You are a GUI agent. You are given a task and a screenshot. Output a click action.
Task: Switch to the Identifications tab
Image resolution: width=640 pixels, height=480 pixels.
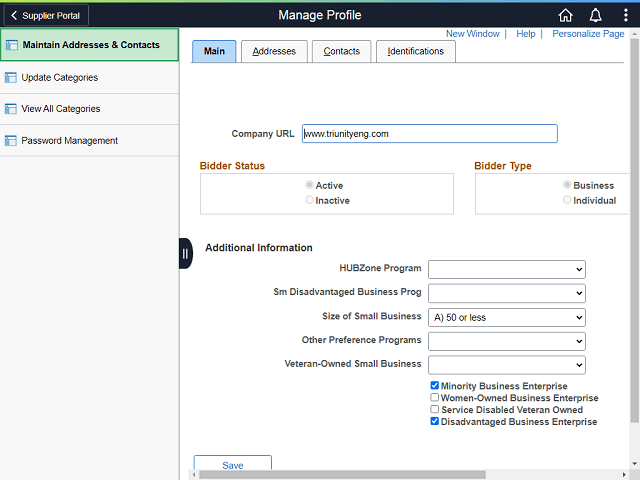(x=416, y=51)
